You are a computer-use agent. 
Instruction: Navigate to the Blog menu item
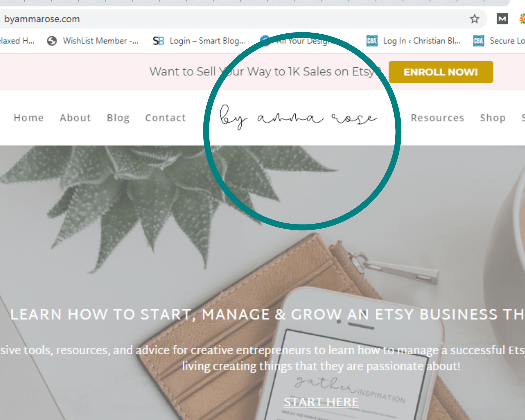point(118,118)
